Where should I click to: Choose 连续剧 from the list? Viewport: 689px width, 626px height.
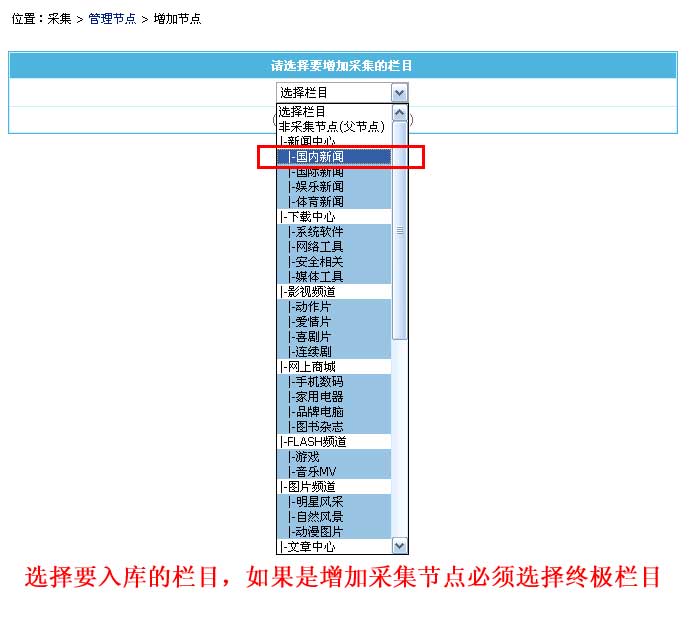310,352
